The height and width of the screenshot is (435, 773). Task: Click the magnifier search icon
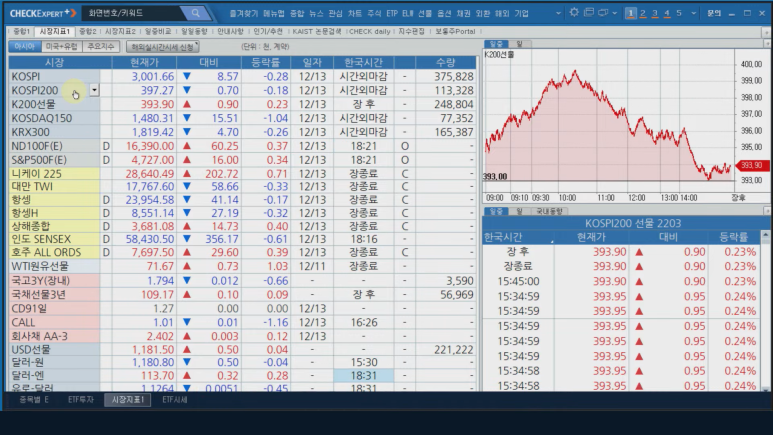point(196,13)
